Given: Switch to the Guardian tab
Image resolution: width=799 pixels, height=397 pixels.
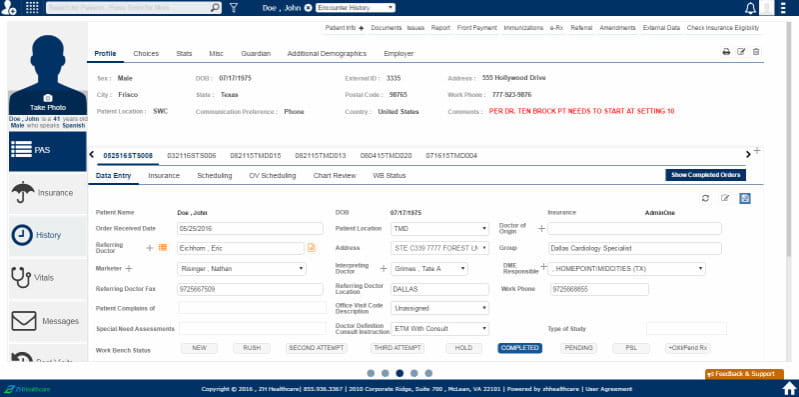Looking at the screenshot, I should click(256, 54).
